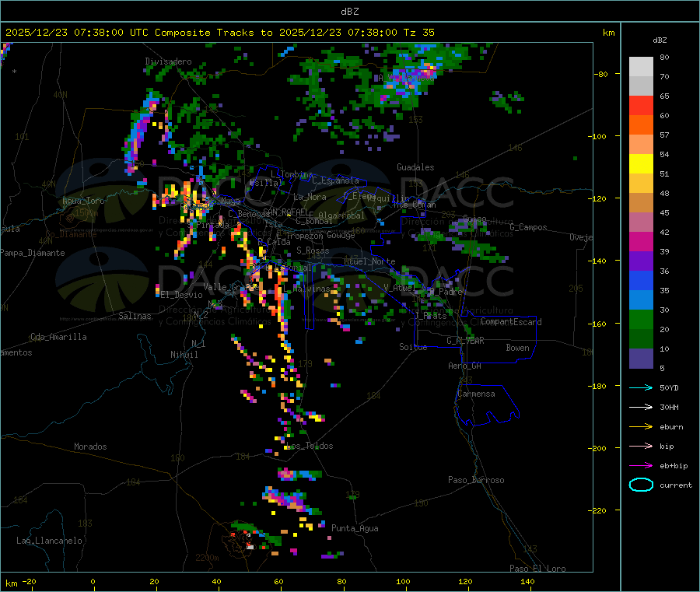Click the 'Nihuil' map label
The height and width of the screenshot is (592, 700).
click(184, 355)
